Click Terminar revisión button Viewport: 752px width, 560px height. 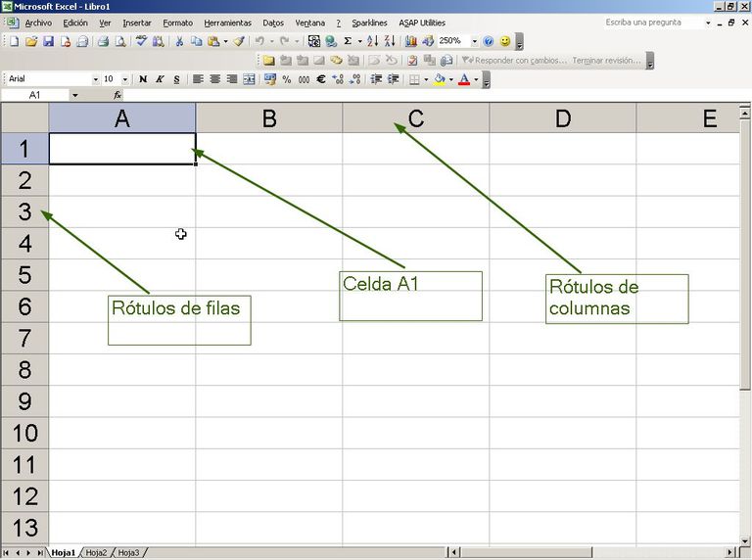pos(606,61)
